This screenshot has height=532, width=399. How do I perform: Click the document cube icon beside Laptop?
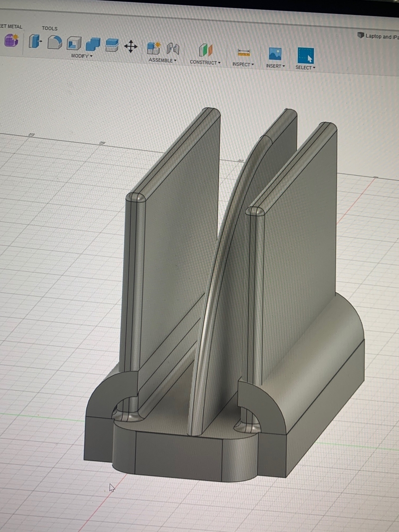(x=361, y=35)
